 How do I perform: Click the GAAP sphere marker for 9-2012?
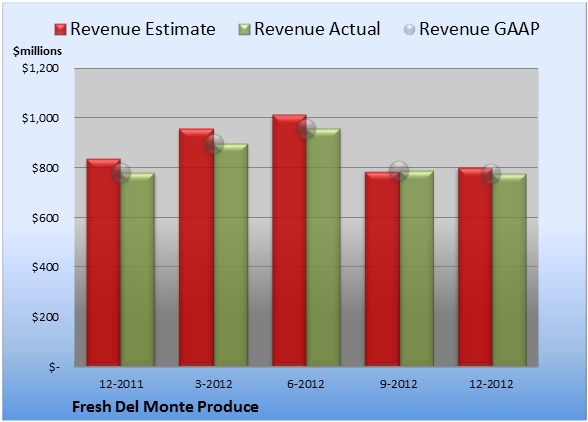point(399,171)
